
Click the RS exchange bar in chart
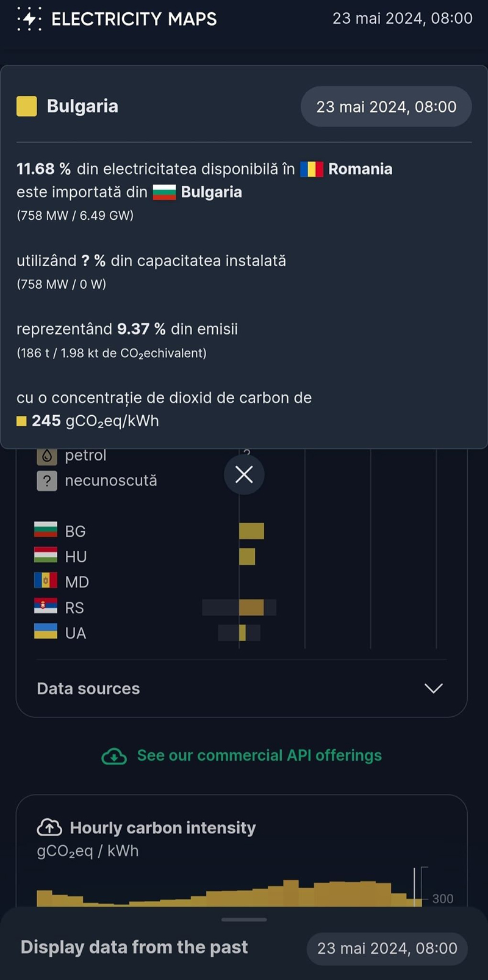coord(251,607)
